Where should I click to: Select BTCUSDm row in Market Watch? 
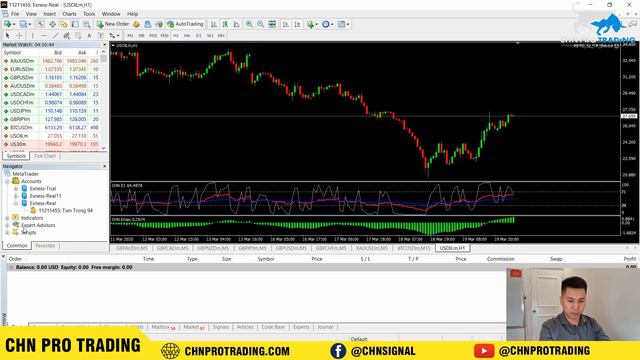click(x=51, y=128)
